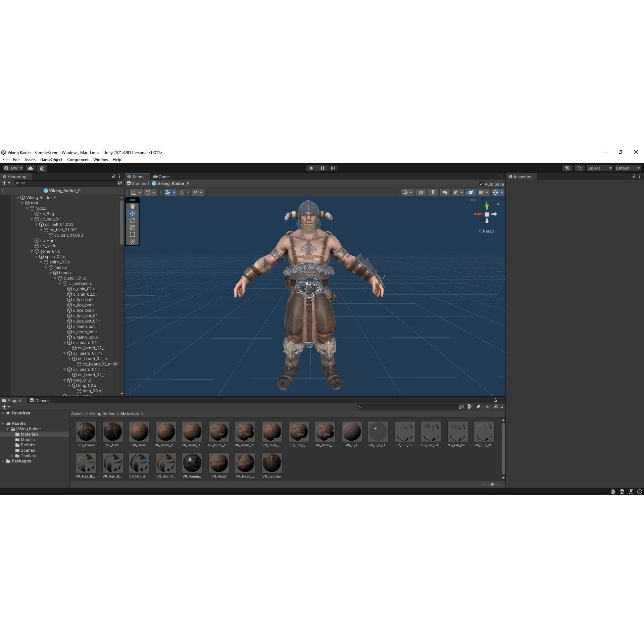Open the GameObject menu

pos(51,159)
